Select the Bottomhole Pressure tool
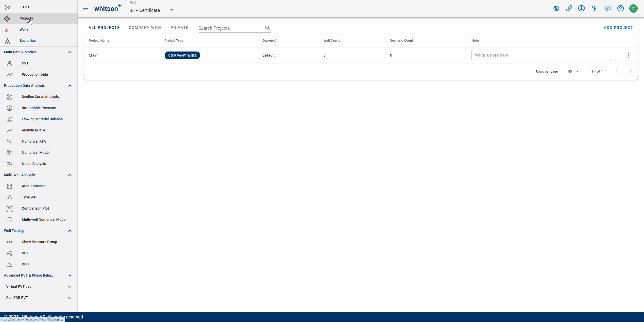Screen dimensions: 644x322 (x=39, y=108)
